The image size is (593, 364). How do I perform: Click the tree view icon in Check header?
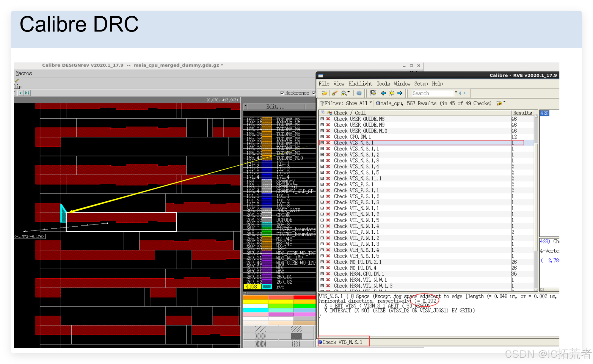(x=322, y=113)
